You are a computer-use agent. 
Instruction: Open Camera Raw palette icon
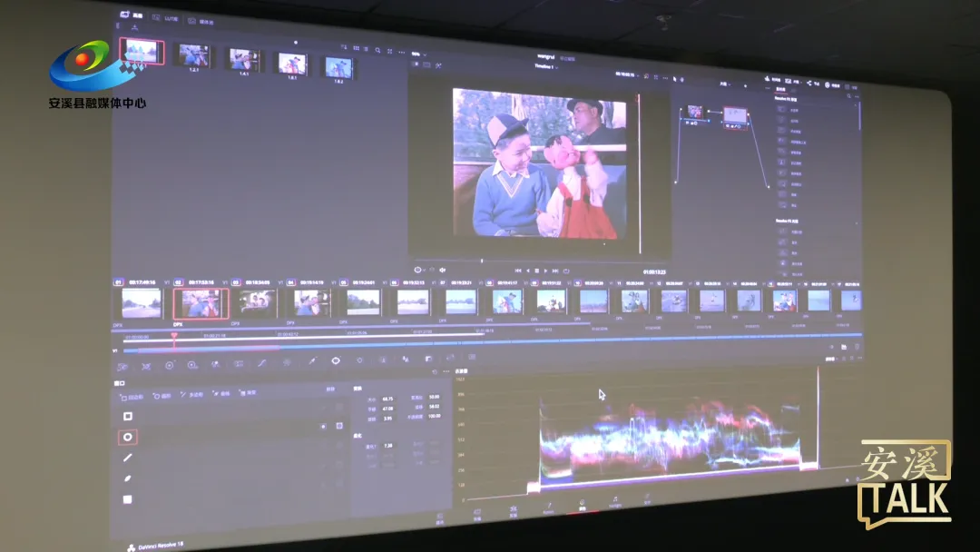pyautogui.click(x=122, y=366)
